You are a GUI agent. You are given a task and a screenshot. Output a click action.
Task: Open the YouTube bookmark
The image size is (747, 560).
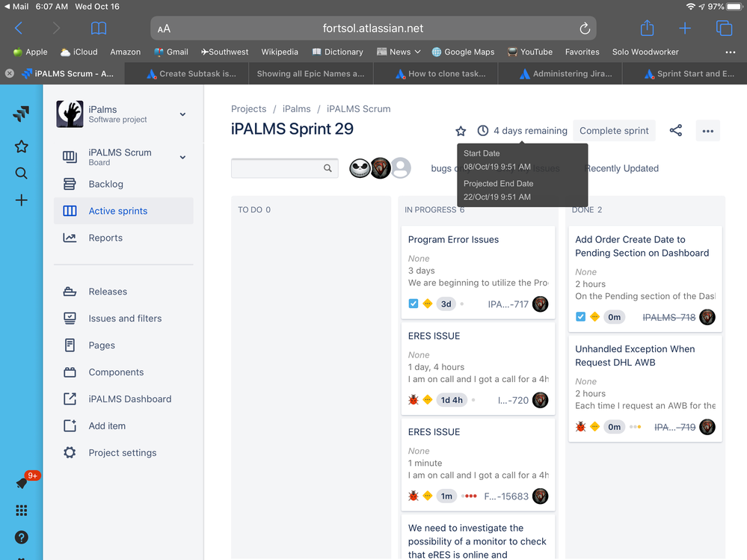click(529, 52)
